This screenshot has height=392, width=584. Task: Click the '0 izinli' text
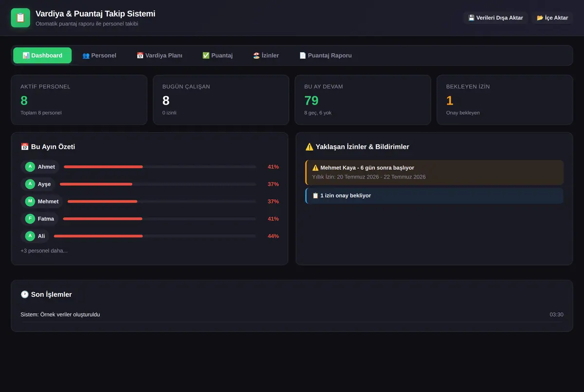pyautogui.click(x=169, y=113)
